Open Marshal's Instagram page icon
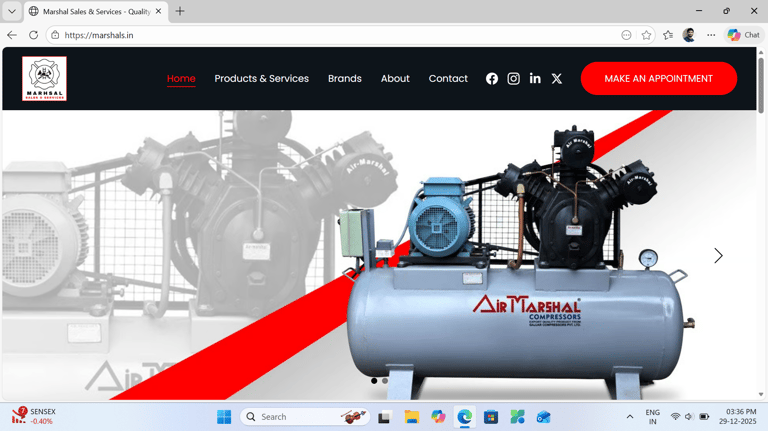The image size is (768, 431). tap(513, 78)
